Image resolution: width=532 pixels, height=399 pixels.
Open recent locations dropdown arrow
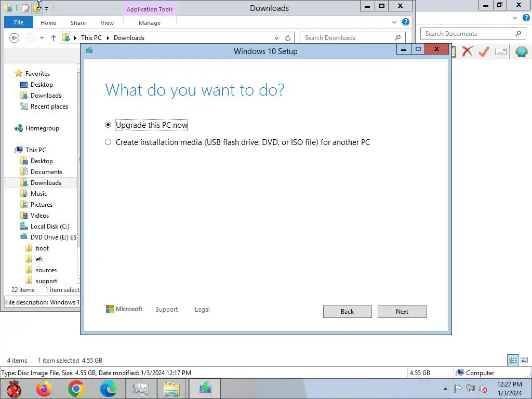point(42,38)
